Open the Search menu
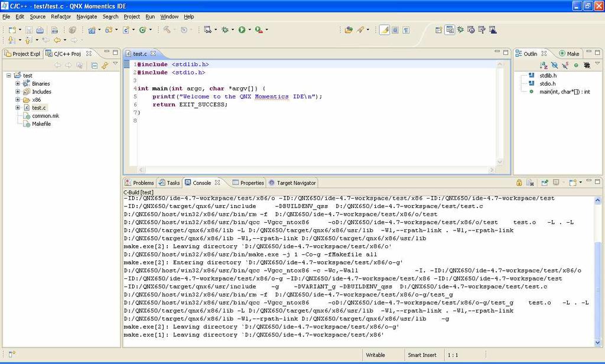605x364 pixels. [110, 17]
